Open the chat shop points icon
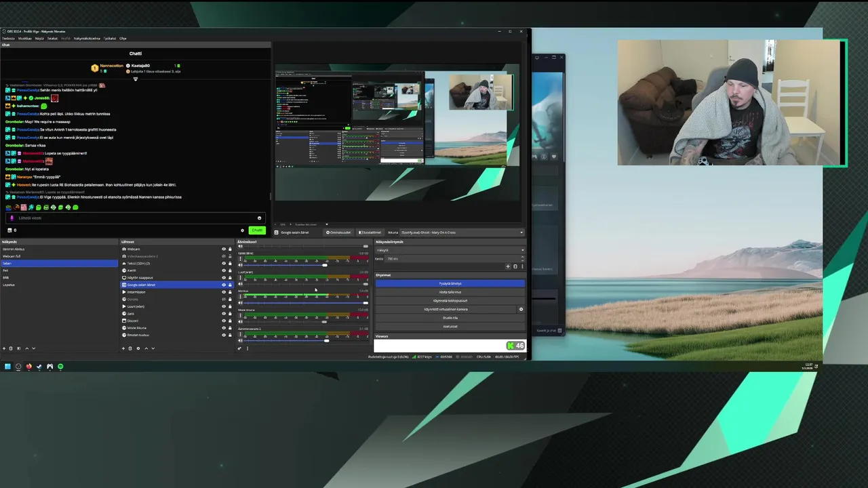Viewport: 868px width, 488px height. [x=9, y=230]
